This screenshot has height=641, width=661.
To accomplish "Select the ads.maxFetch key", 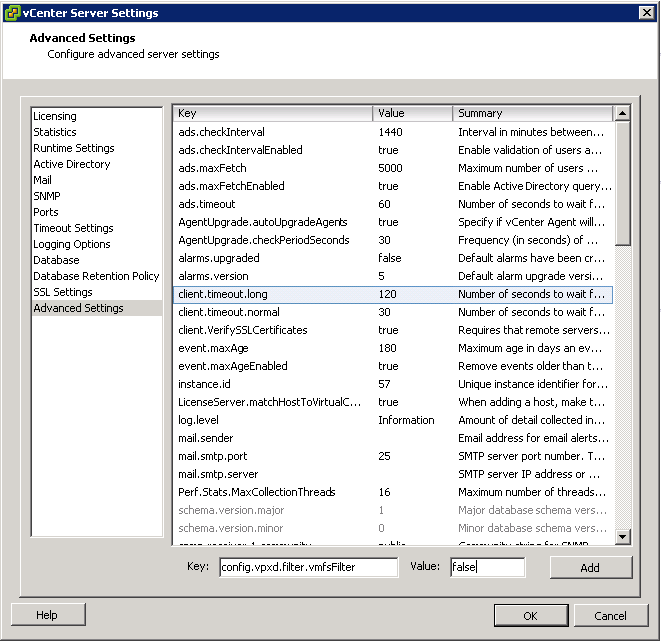I will tap(212, 169).
